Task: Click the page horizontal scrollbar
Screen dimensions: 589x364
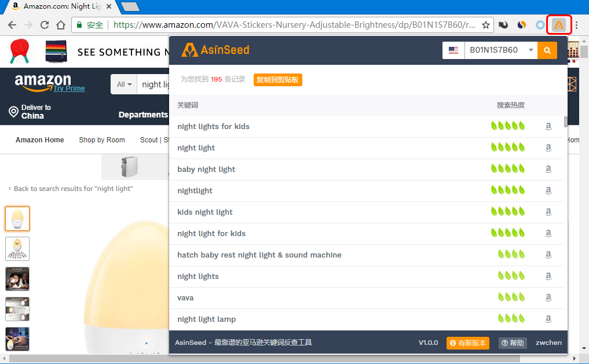Action: (265, 359)
